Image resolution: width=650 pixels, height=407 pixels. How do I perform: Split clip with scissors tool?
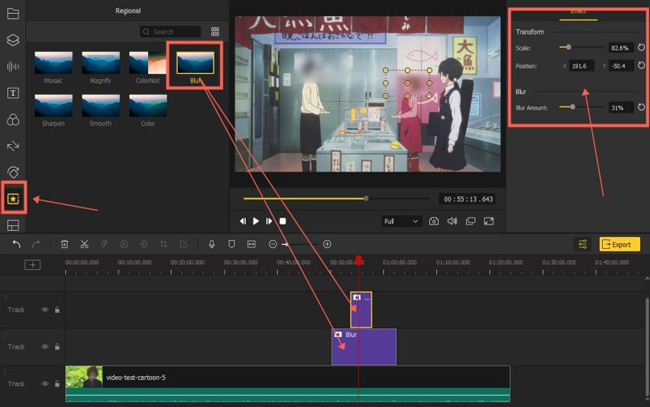84,244
